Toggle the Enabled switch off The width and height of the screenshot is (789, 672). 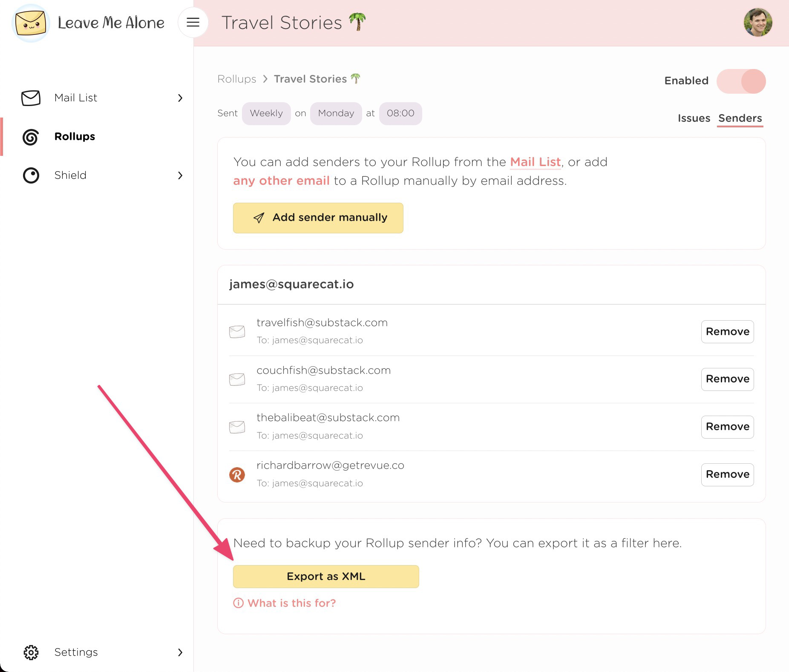coord(741,81)
